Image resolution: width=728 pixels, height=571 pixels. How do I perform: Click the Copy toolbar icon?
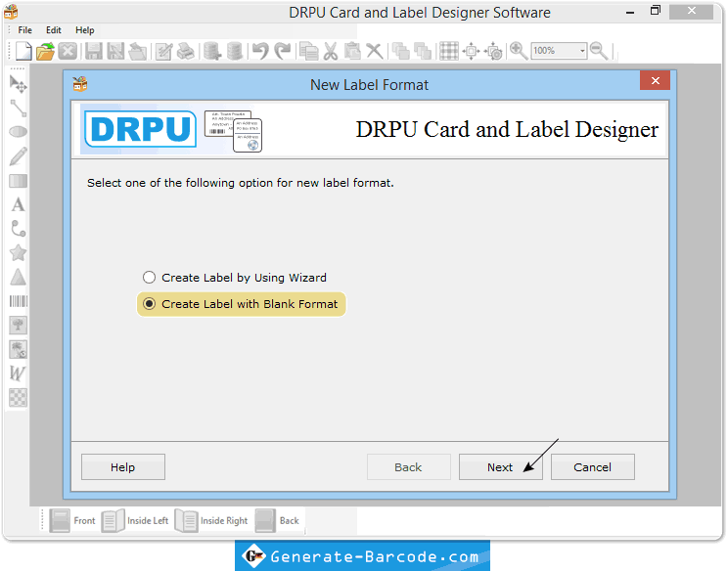pyautogui.click(x=309, y=51)
